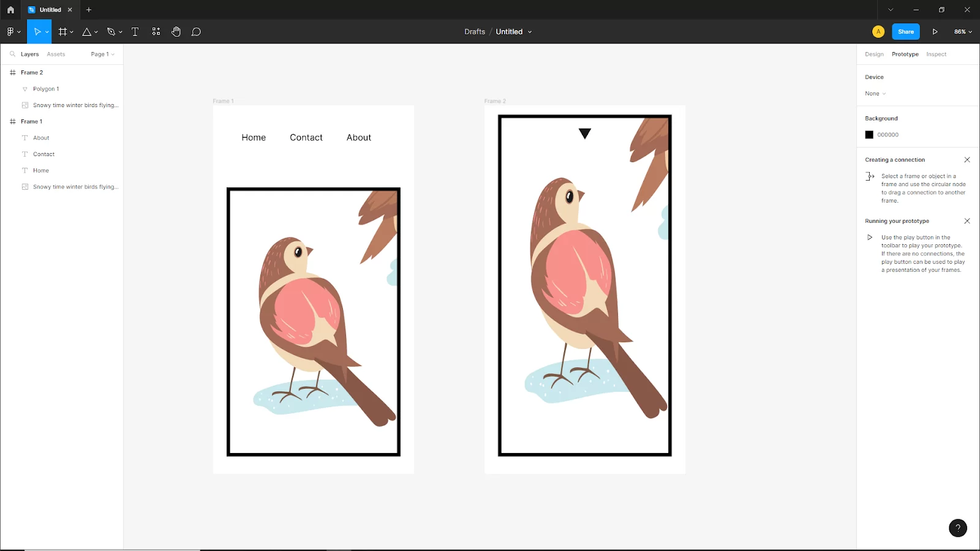Open the Page 1 dropdown

[x=102, y=54]
